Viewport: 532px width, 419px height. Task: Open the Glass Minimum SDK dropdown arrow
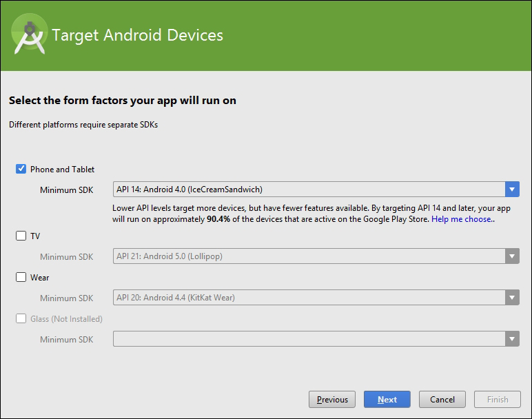(x=512, y=339)
